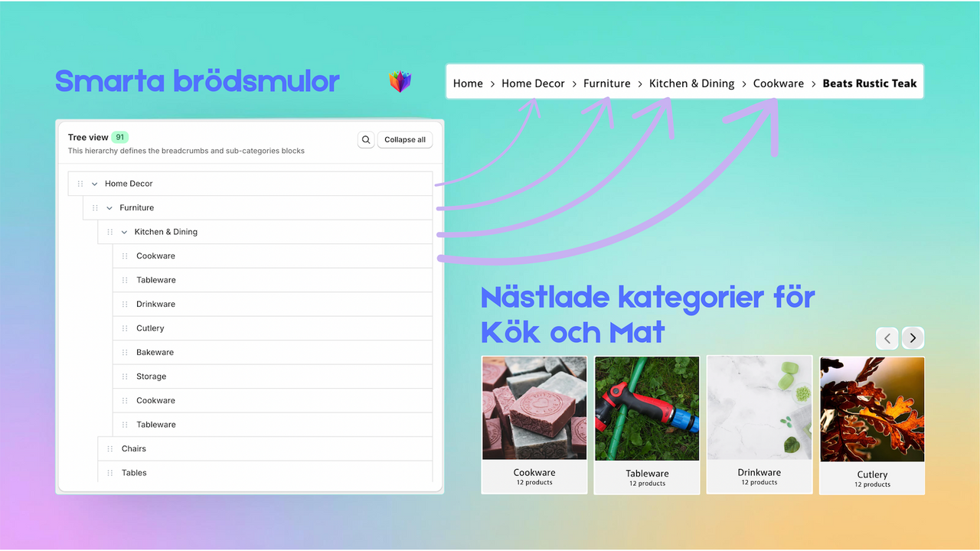Select the Drinkware tree row label
980x551 pixels.
[x=156, y=304]
